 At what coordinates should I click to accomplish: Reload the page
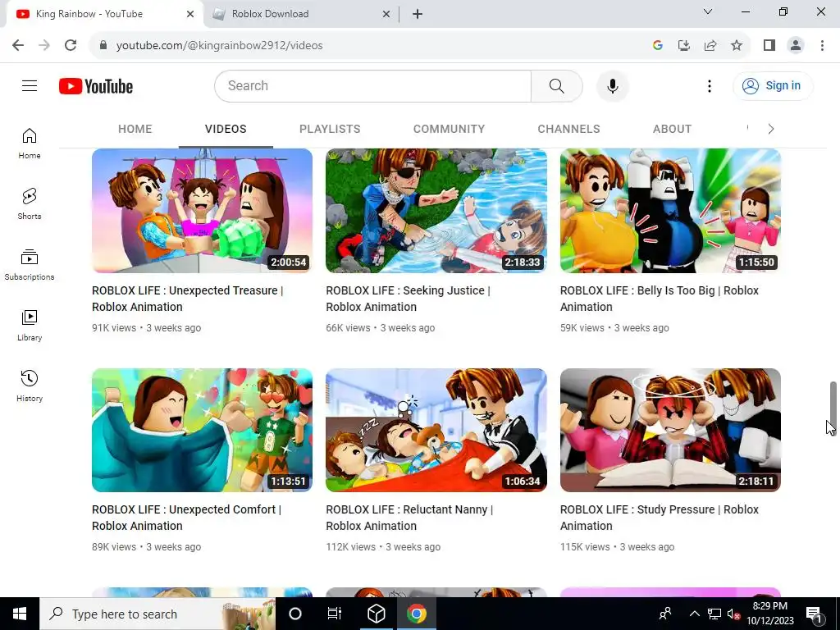pyautogui.click(x=71, y=45)
